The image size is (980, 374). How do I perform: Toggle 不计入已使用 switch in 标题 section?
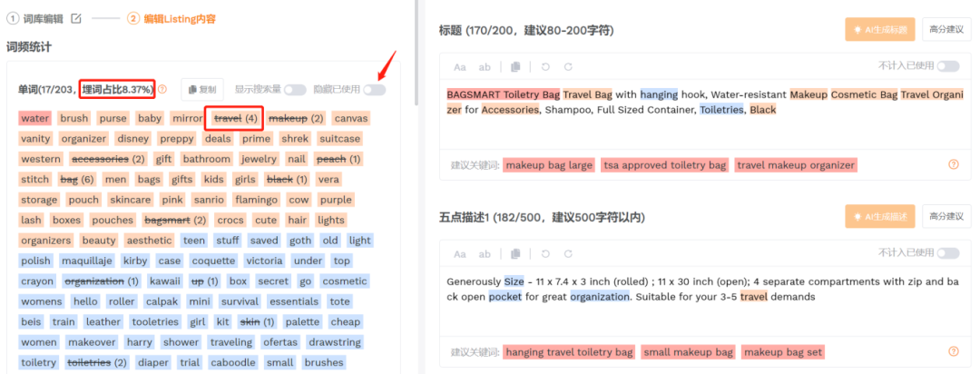(947, 66)
